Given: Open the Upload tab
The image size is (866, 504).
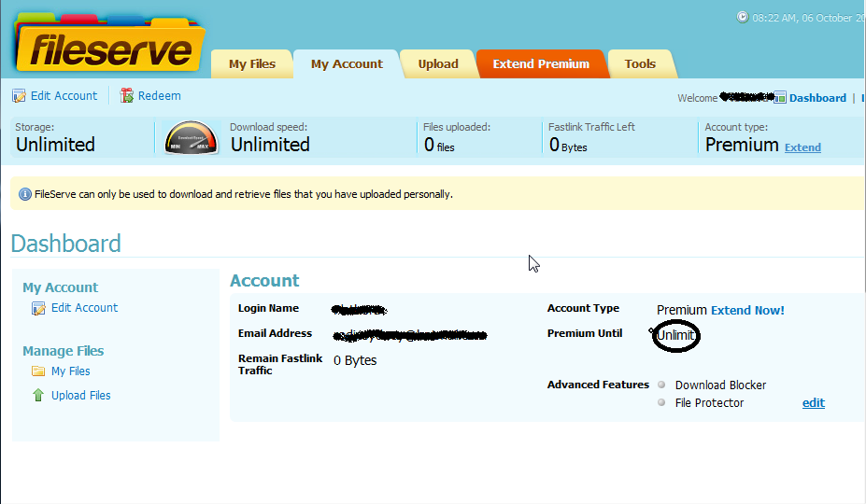Looking at the screenshot, I should coord(438,64).
